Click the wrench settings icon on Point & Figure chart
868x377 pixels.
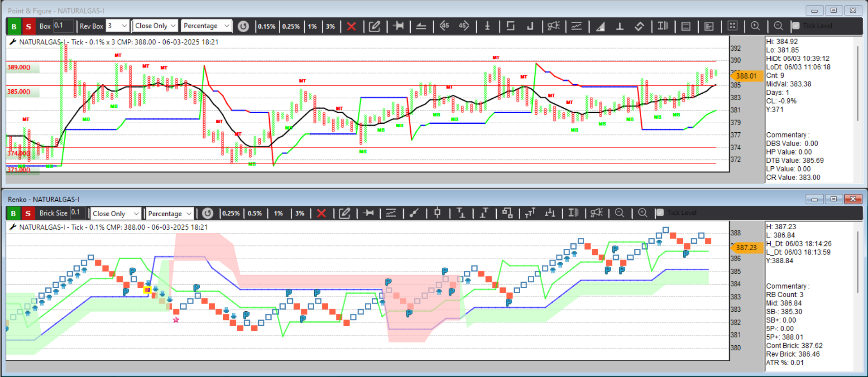coord(13,42)
